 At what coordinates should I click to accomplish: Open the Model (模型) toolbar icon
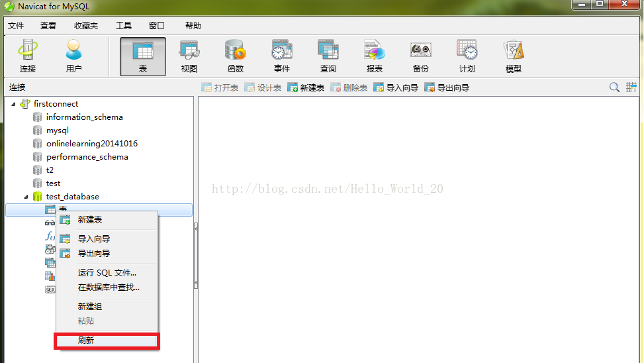click(x=514, y=56)
